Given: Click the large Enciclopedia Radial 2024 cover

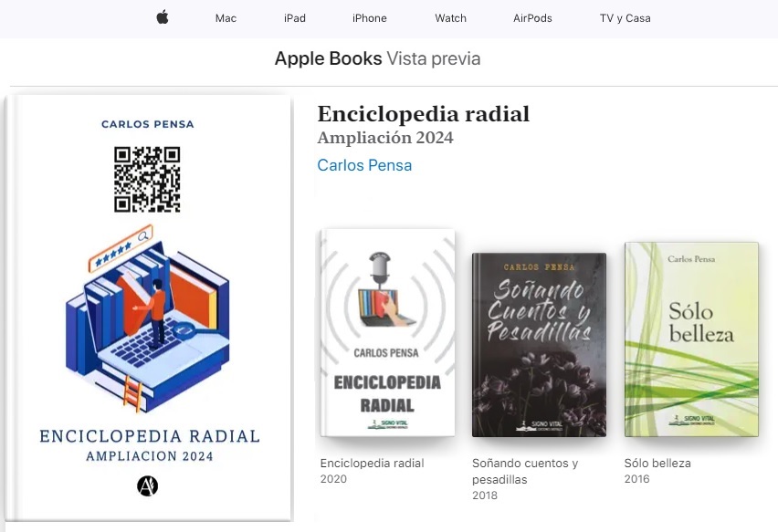Looking at the screenshot, I should [148, 308].
